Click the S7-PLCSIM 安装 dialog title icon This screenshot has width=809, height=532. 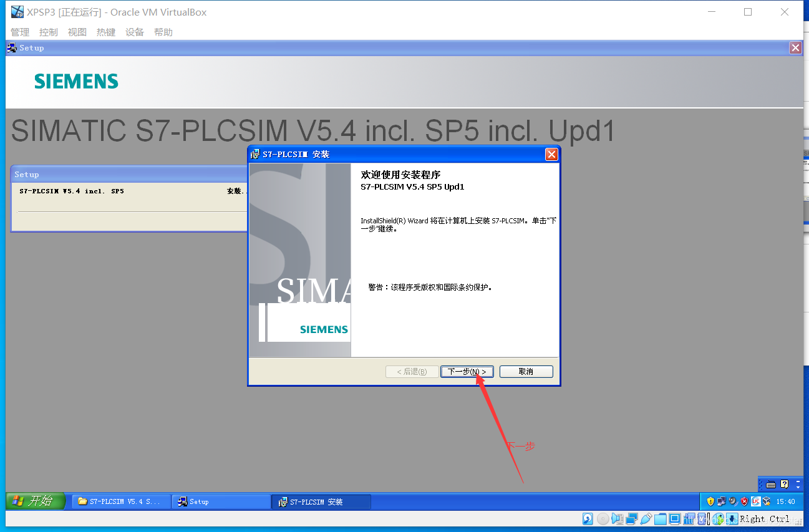pyautogui.click(x=255, y=154)
